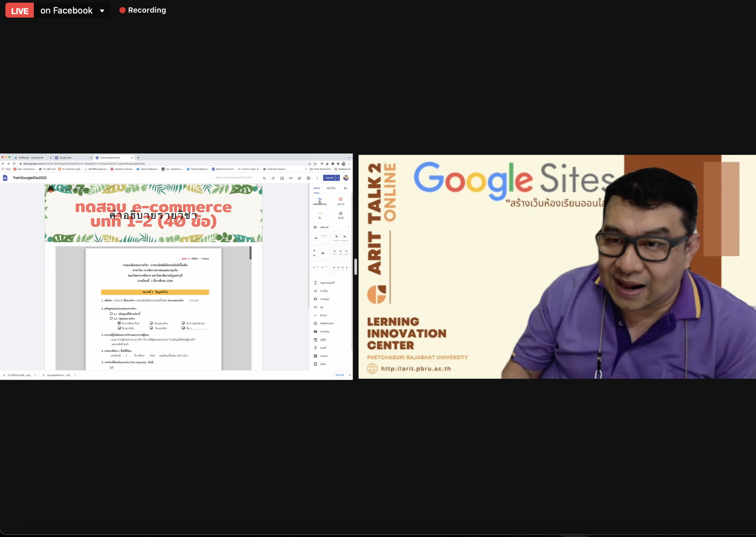Show hidden bookmarks with the double chevron

click(306, 169)
